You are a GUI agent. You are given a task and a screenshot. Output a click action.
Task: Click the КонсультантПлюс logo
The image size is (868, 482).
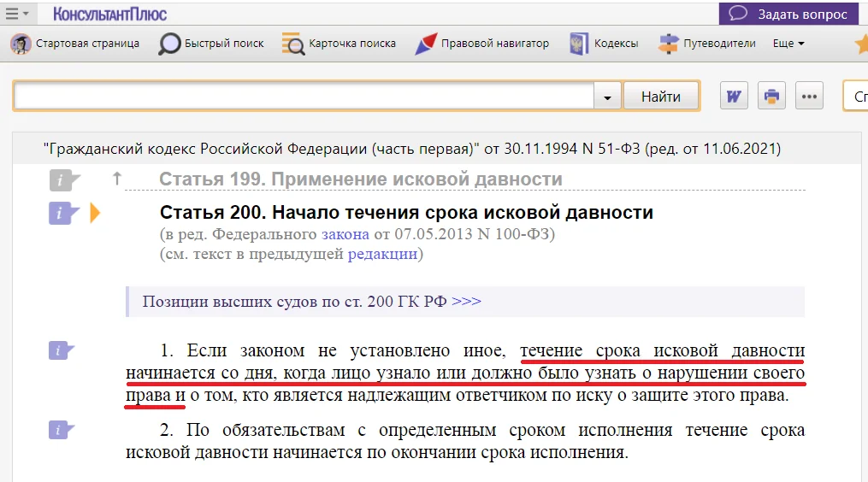point(109,15)
